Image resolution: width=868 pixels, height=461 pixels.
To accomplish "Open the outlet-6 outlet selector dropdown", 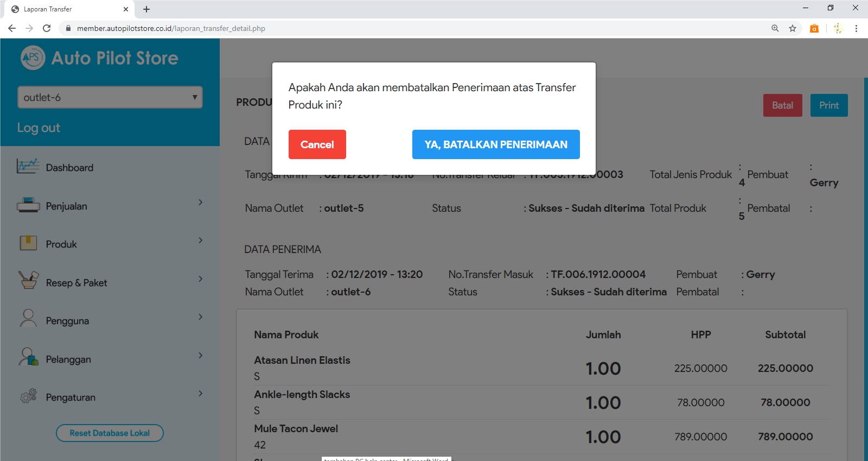I will tap(110, 97).
